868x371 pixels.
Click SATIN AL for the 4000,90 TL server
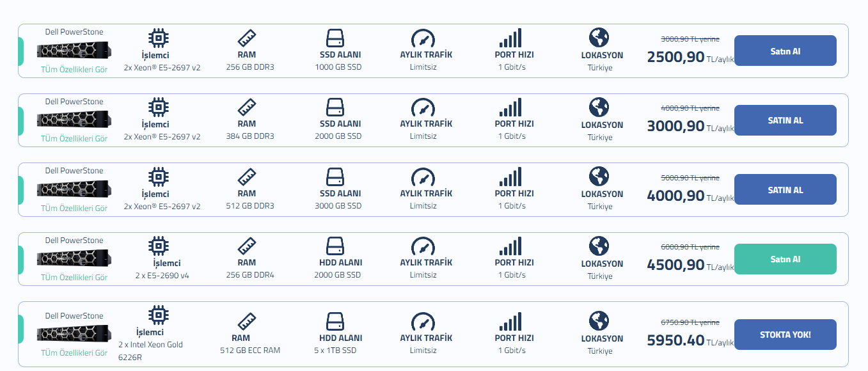pyautogui.click(x=785, y=190)
